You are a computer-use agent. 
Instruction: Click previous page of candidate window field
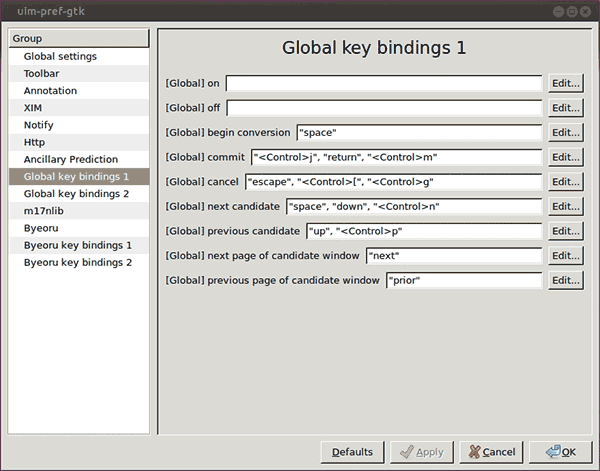tap(464, 280)
